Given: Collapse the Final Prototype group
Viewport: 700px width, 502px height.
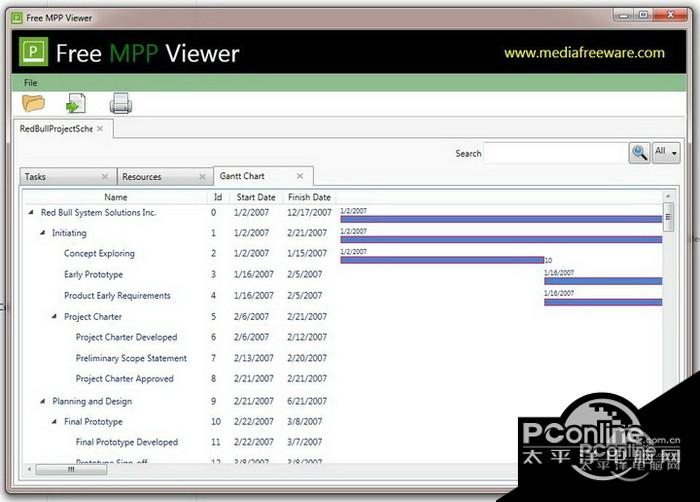Looking at the screenshot, I should tap(54, 421).
